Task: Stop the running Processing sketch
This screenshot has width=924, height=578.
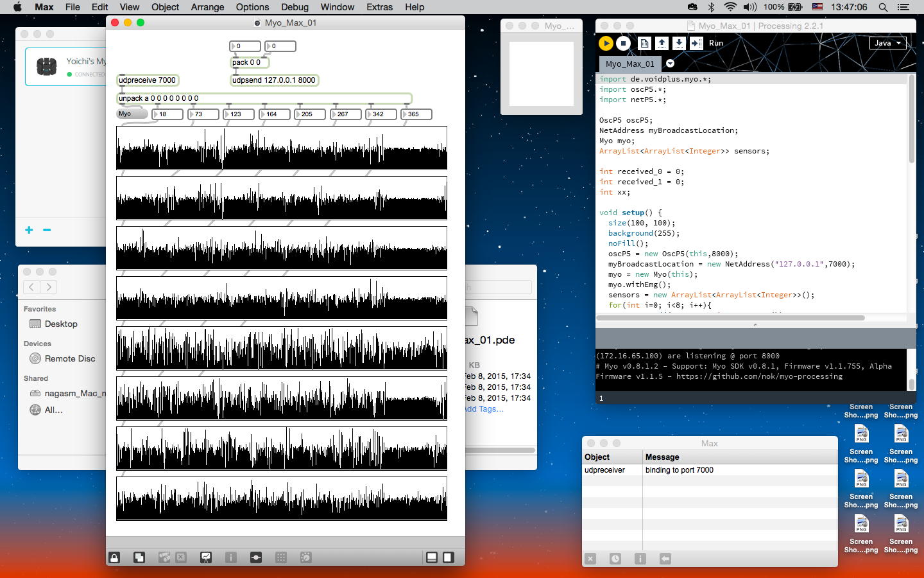Action: coord(623,43)
